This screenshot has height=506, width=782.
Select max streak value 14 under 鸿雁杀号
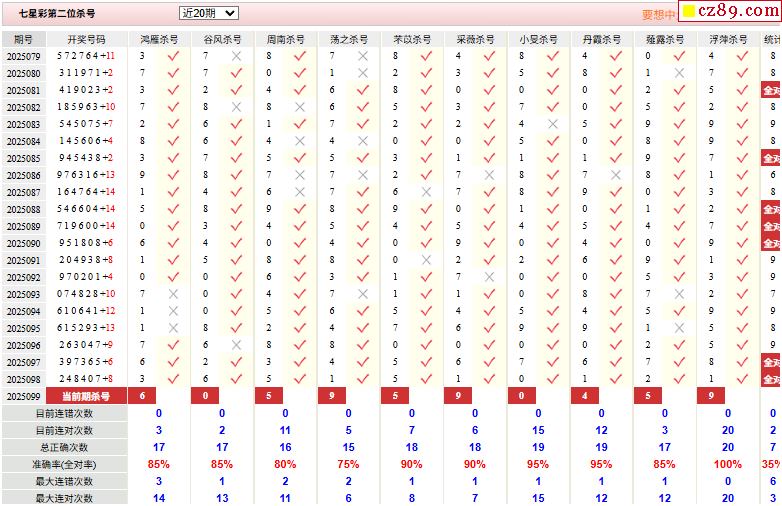coord(159,498)
